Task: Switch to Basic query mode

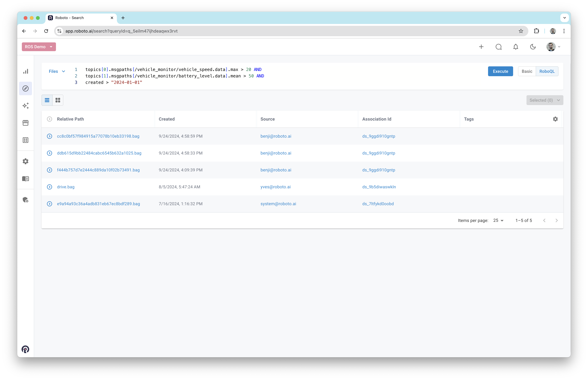Action: pos(526,71)
